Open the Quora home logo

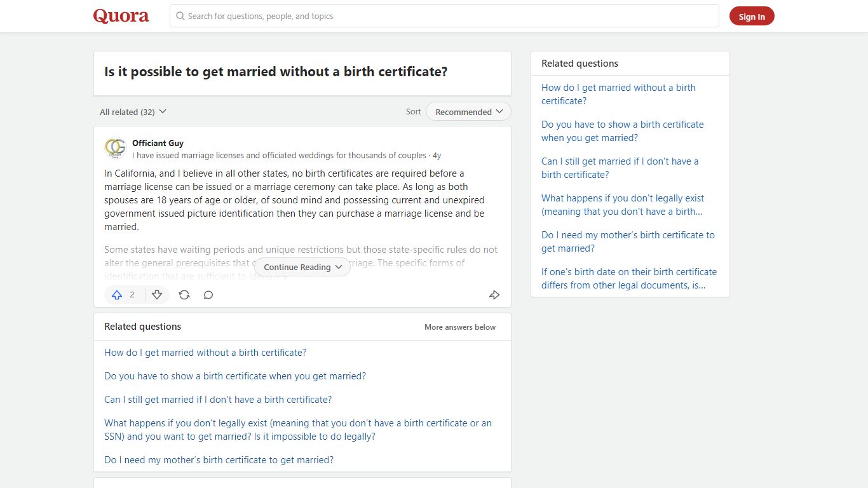coord(121,16)
